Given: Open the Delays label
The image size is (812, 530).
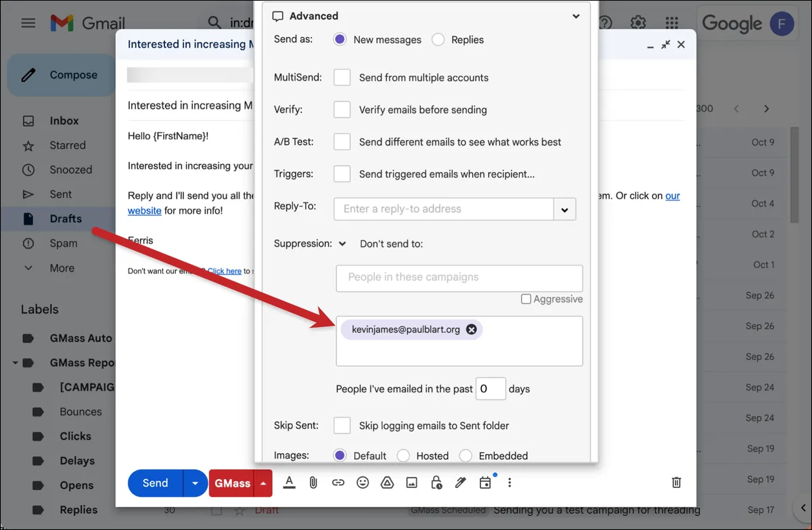Looking at the screenshot, I should click(x=77, y=461).
